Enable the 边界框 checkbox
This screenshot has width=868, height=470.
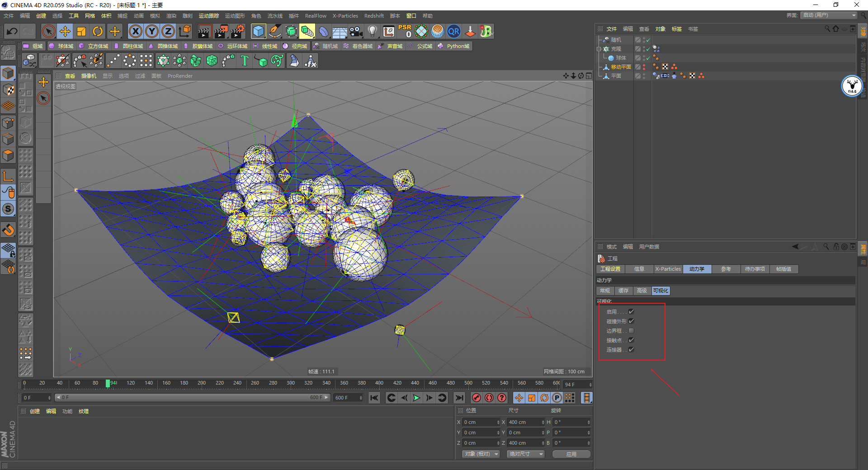click(x=631, y=331)
